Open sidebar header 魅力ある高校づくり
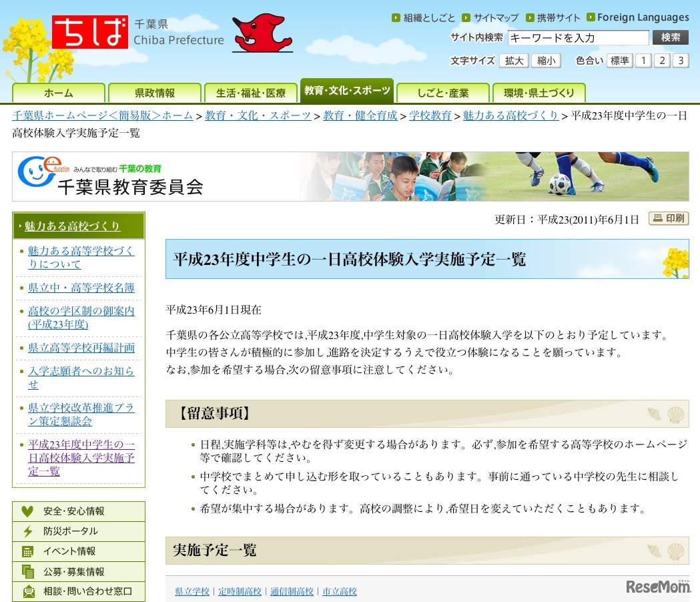The image size is (700, 602). pos(72,226)
